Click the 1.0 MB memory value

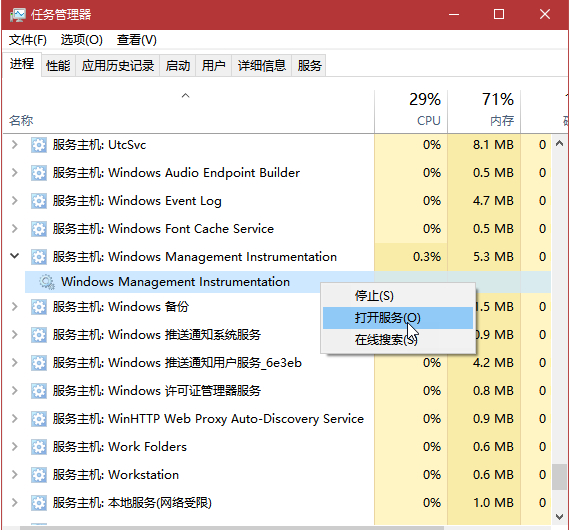[493, 502]
